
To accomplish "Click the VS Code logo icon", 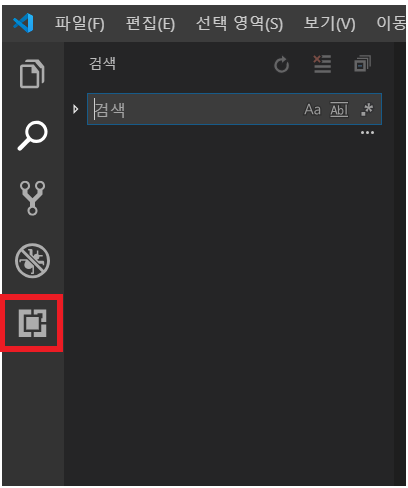I will 23,23.
